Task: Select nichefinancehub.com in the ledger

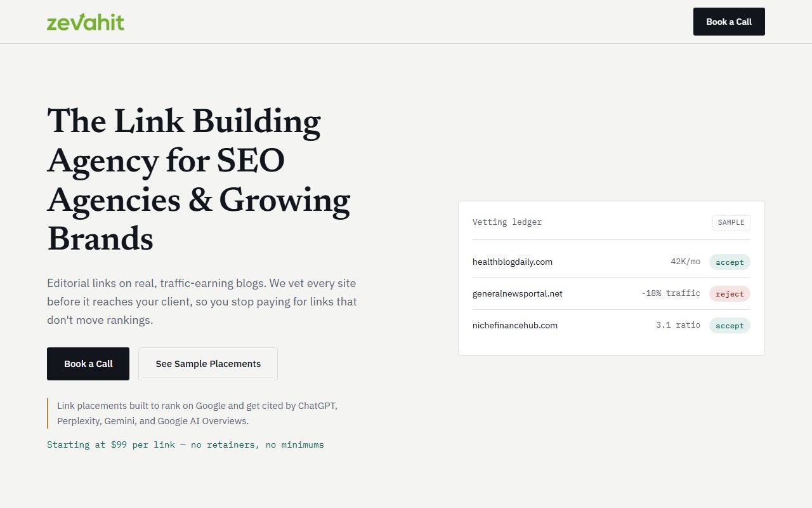Action: tap(515, 325)
